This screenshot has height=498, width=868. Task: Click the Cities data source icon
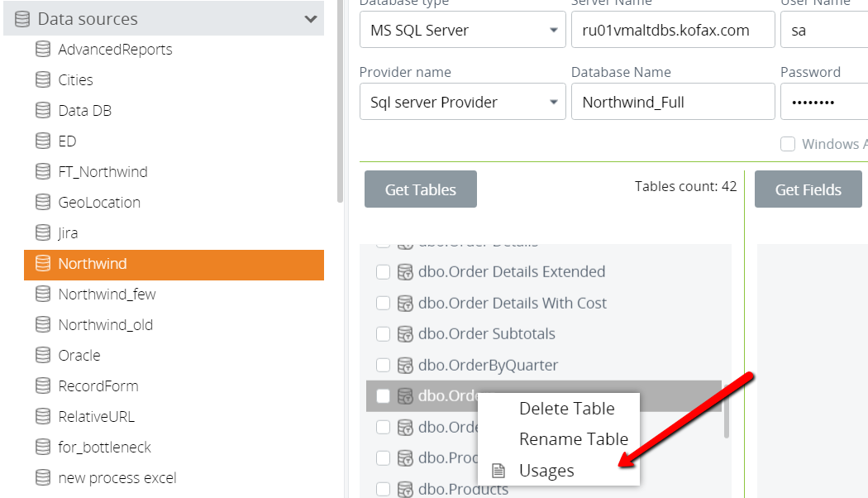point(43,80)
